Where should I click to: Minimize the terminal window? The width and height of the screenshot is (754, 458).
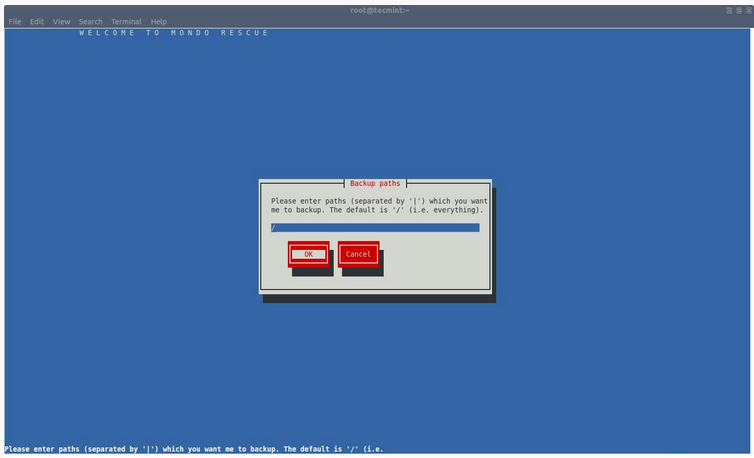pos(729,9)
